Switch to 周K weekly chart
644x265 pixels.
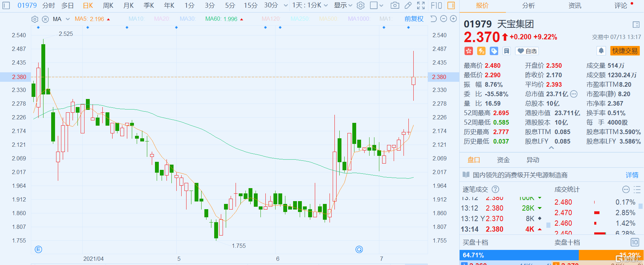tap(108, 5)
